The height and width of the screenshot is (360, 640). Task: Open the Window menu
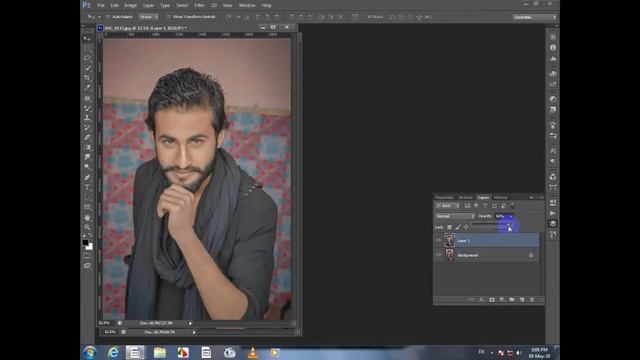(247, 5)
